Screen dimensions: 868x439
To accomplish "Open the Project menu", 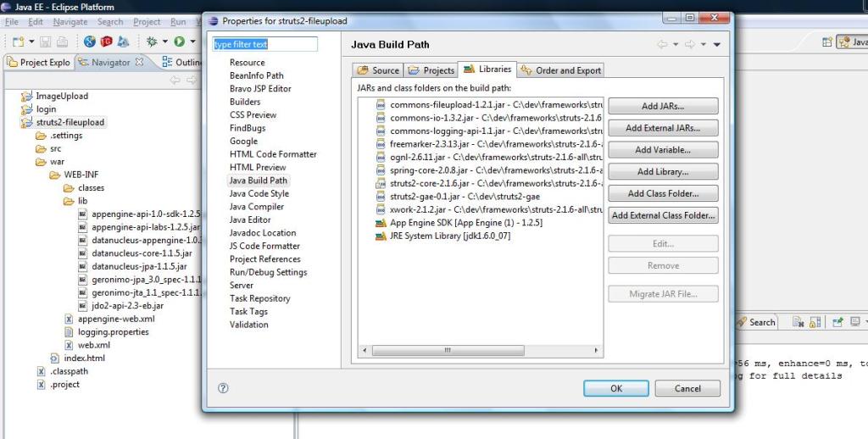I will pyautogui.click(x=147, y=21).
